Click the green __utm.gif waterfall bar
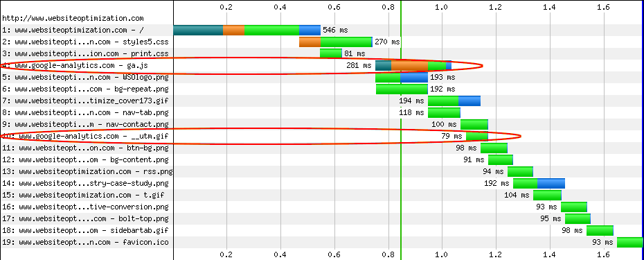 477,136
